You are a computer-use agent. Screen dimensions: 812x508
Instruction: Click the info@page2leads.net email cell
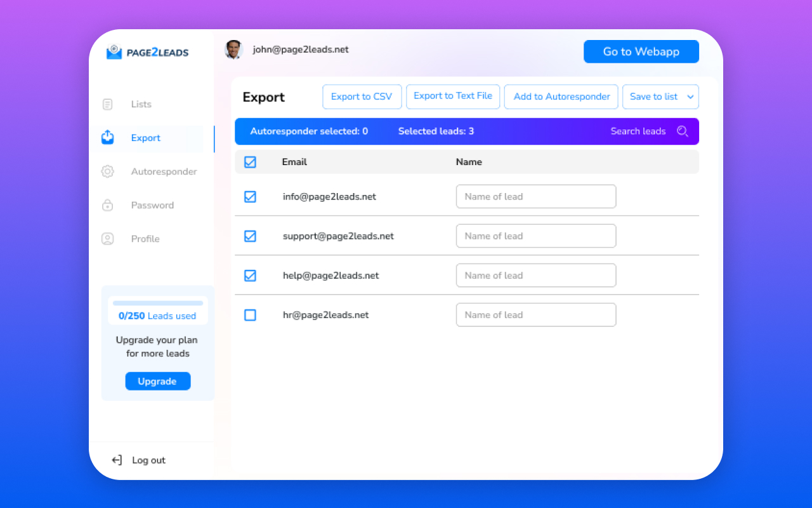(329, 197)
